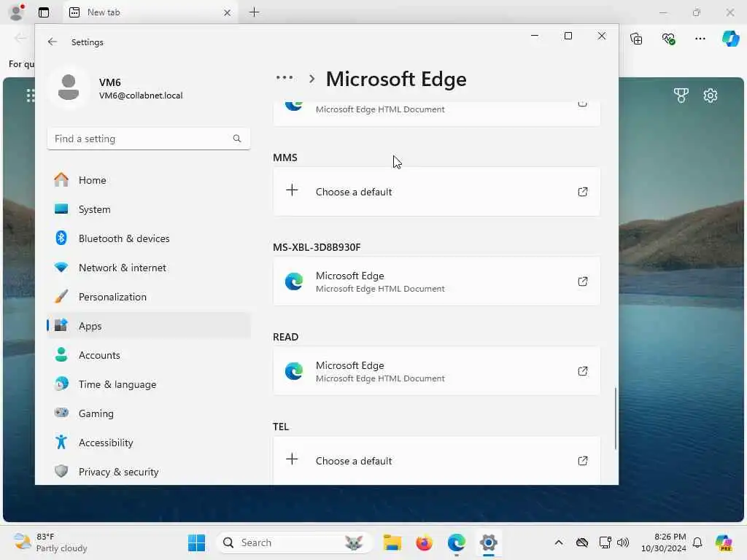The image size is (747, 560).
Task: Open the notifications bell in taskbar
Action: (697, 542)
